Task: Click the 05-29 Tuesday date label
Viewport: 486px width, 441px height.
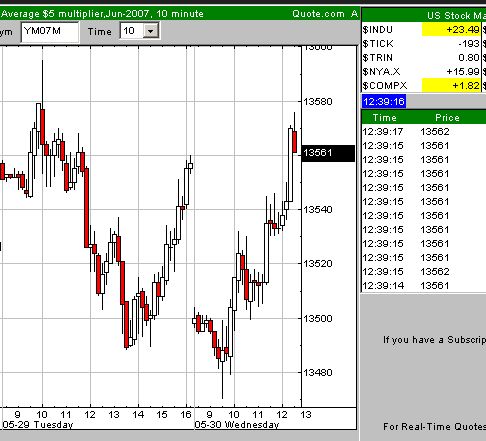Action: click(x=38, y=425)
